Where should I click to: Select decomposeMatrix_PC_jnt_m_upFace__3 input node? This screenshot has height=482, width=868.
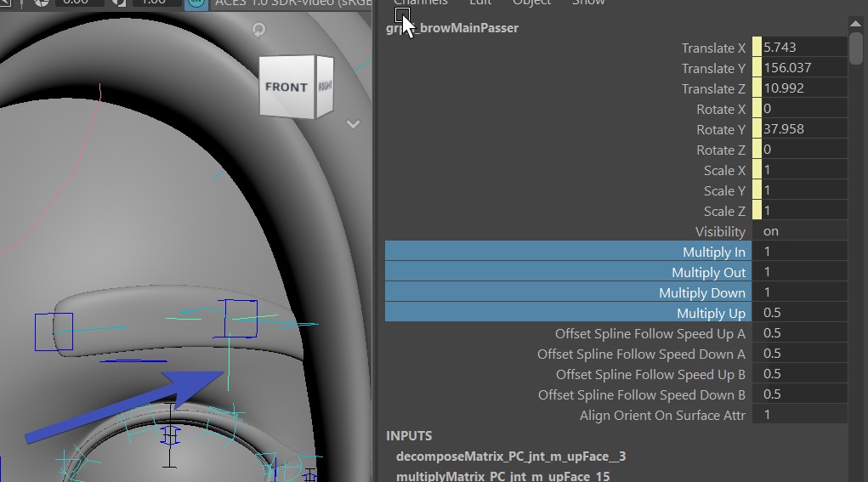tap(511, 456)
